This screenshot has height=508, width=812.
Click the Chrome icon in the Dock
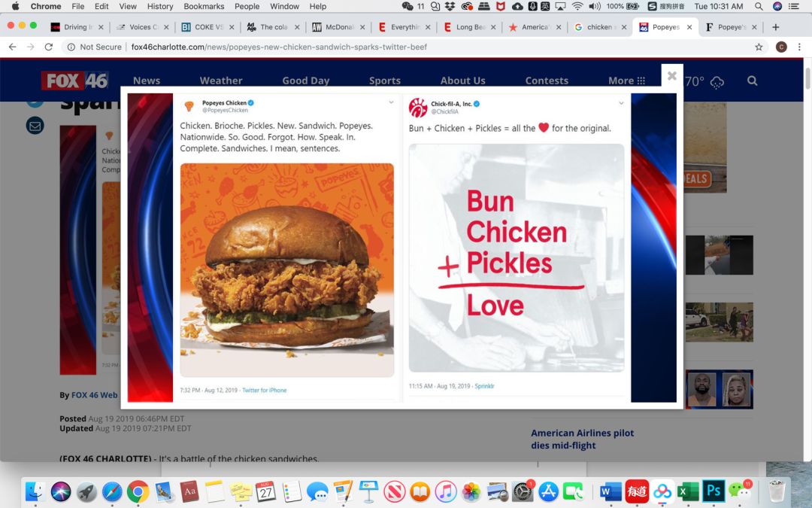[138, 491]
